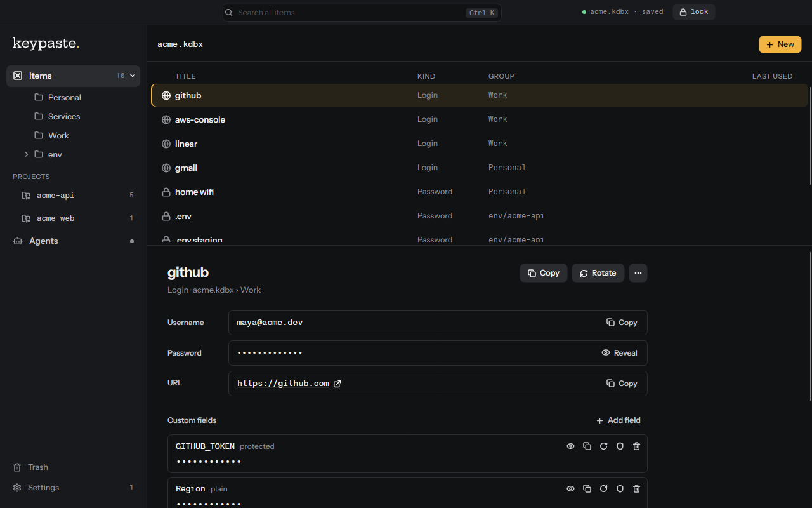Copy the GITHUB_TOKEN field value

(x=587, y=446)
